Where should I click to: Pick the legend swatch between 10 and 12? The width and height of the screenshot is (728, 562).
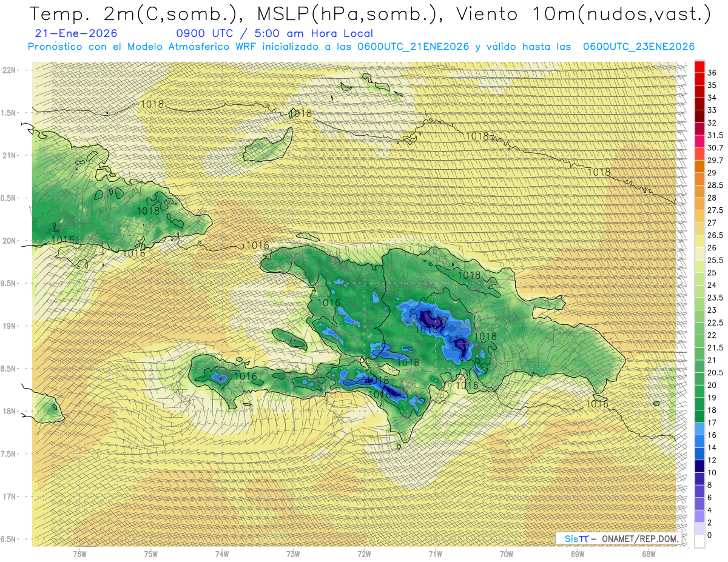click(699, 466)
